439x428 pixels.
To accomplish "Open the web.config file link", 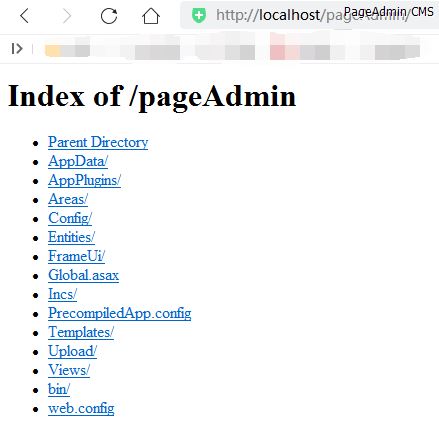I will (x=81, y=408).
